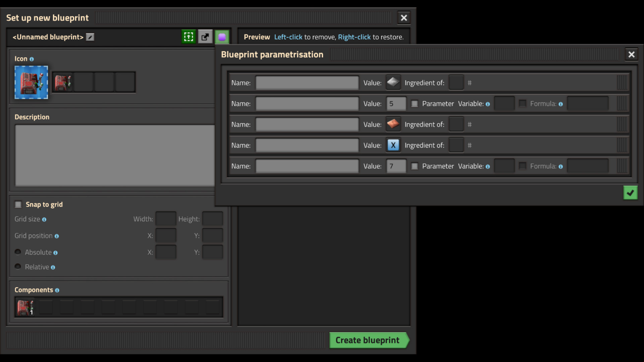The width and height of the screenshot is (644, 362).
Task: Click Grid position Y field
Action: click(x=213, y=235)
